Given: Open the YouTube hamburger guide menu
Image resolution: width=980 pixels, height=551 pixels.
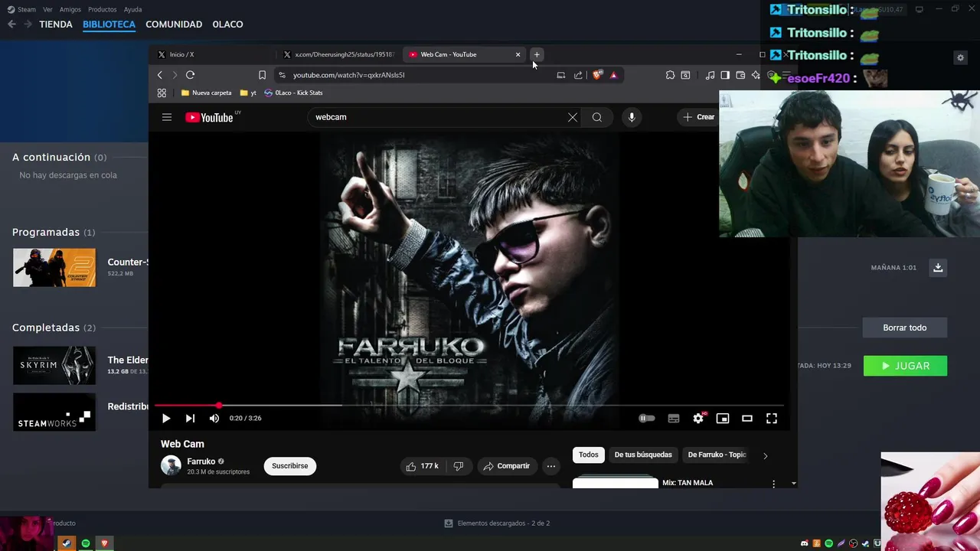Looking at the screenshot, I should 167,117.
